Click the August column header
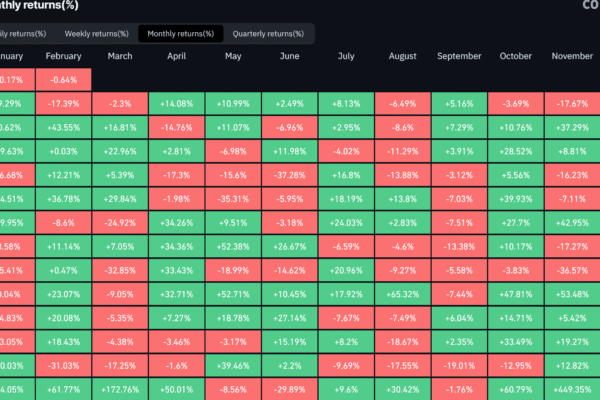Image resolution: width=600 pixels, height=400 pixels. pyautogui.click(x=404, y=56)
